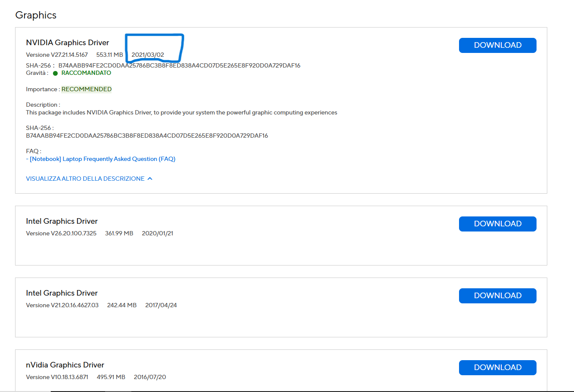
Task: Select the 'NVIDIA Graphics Driver' title
Action: click(68, 43)
